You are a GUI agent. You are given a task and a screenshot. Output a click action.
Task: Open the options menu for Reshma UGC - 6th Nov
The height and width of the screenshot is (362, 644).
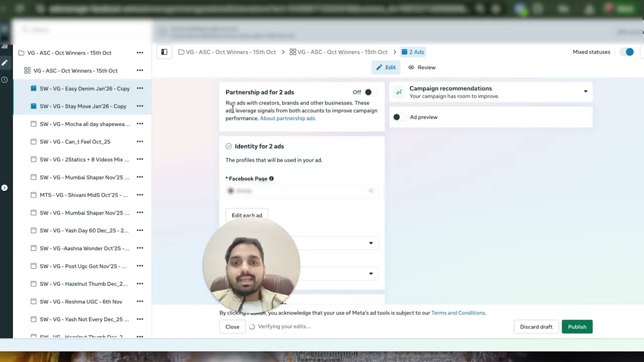(140, 302)
